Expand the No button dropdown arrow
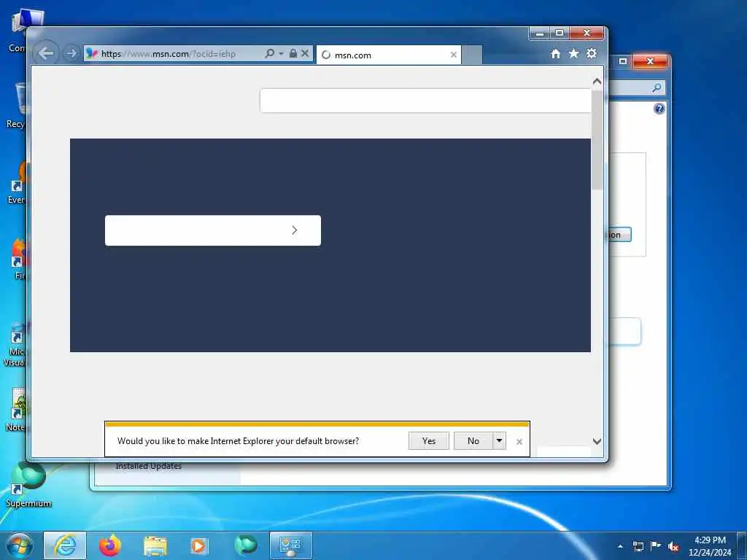This screenshot has width=747, height=560. (499, 441)
